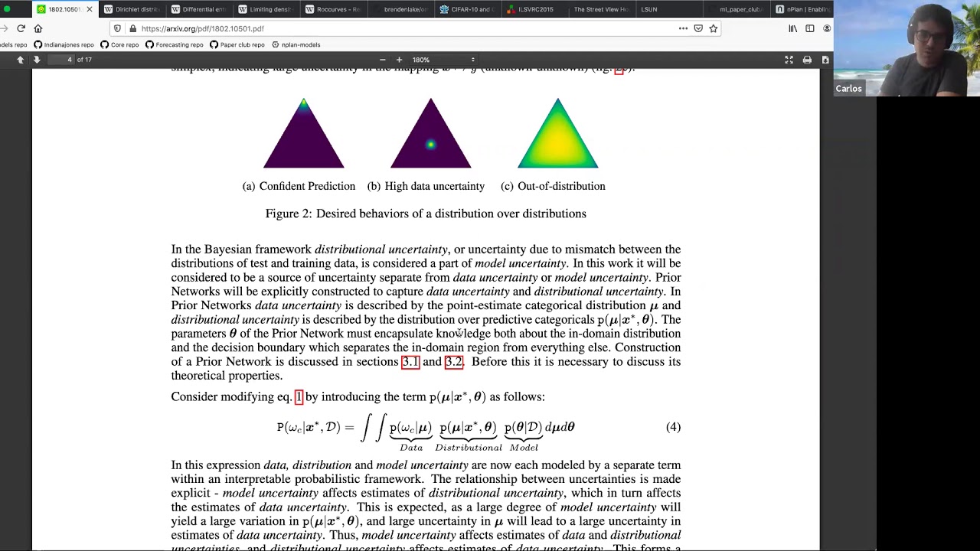Click the padlock site security icon

(133, 28)
